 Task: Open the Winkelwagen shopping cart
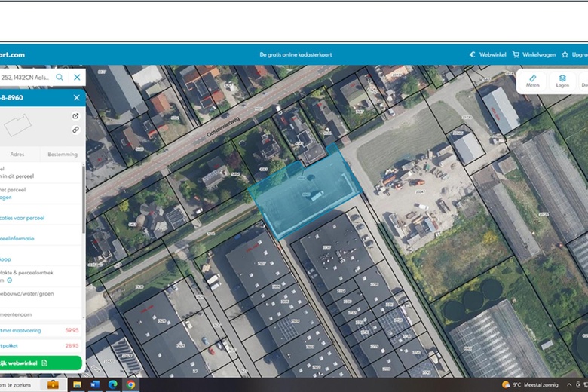pos(532,54)
